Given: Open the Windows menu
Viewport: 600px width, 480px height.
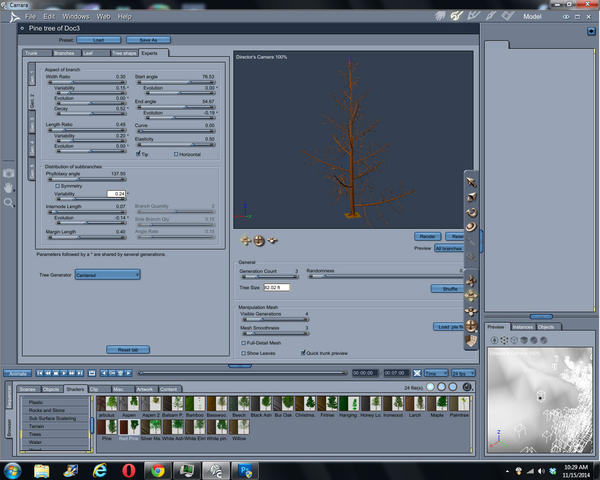Looking at the screenshot, I should (74, 16).
